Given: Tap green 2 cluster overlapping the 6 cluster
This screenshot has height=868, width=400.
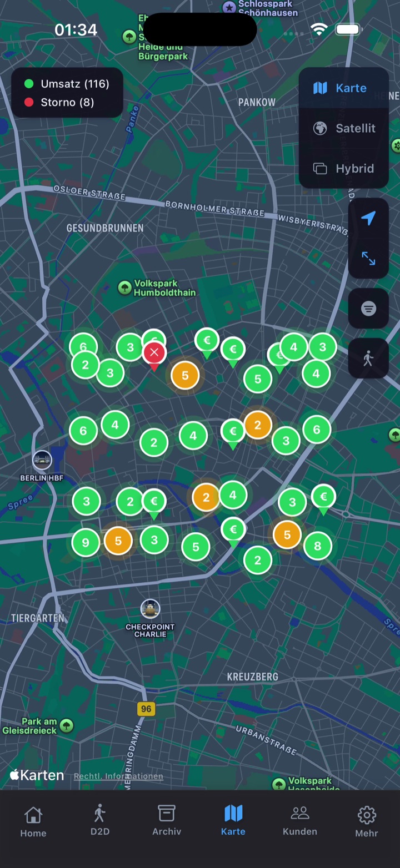Looking at the screenshot, I should click(x=86, y=365).
